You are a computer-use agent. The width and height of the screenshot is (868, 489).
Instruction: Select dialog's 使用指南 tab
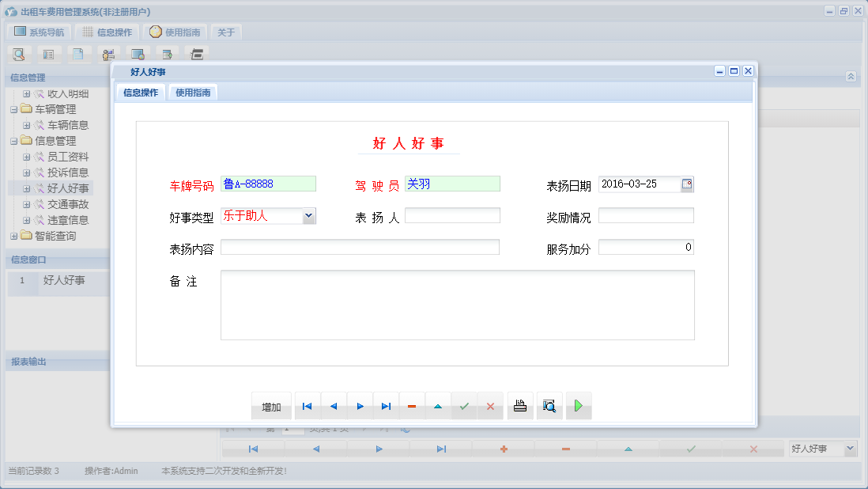pyautogui.click(x=193, y=93)
